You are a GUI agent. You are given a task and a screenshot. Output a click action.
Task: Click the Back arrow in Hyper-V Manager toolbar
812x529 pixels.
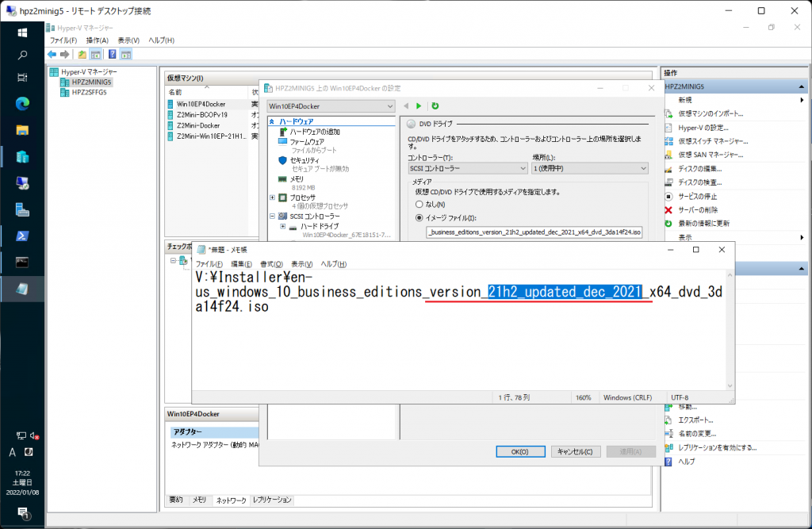[x=52, y=55]
